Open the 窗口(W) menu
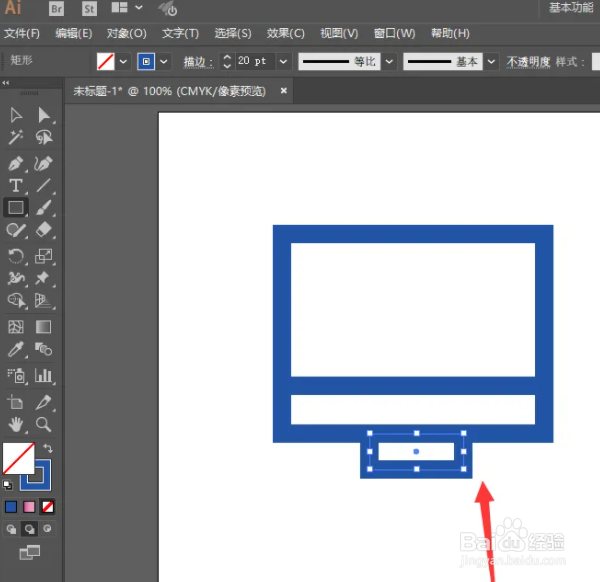Viewport: 600px width, 582px height. (x=394, y=33)
